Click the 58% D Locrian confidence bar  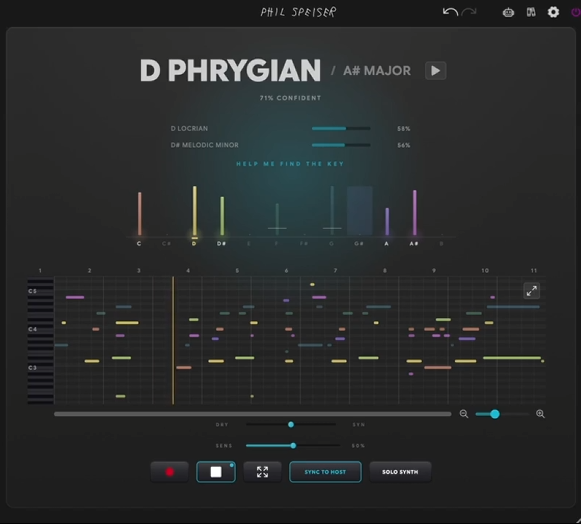click(341, 129)
